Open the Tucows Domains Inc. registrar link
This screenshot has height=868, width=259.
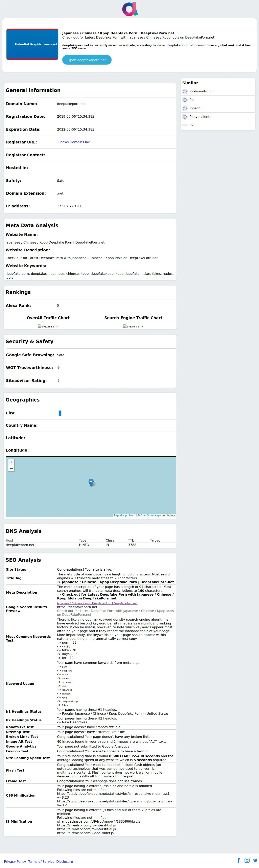(x=74, y=142)
